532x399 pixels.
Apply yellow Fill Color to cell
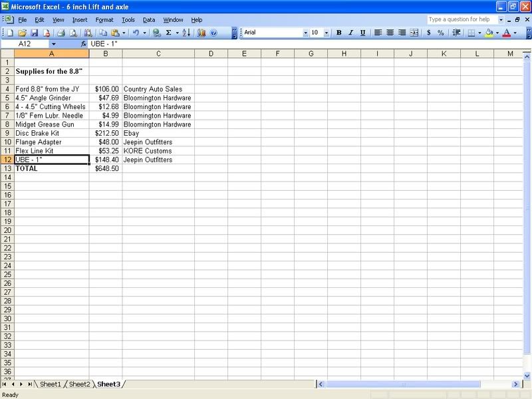tap(489, 33)
